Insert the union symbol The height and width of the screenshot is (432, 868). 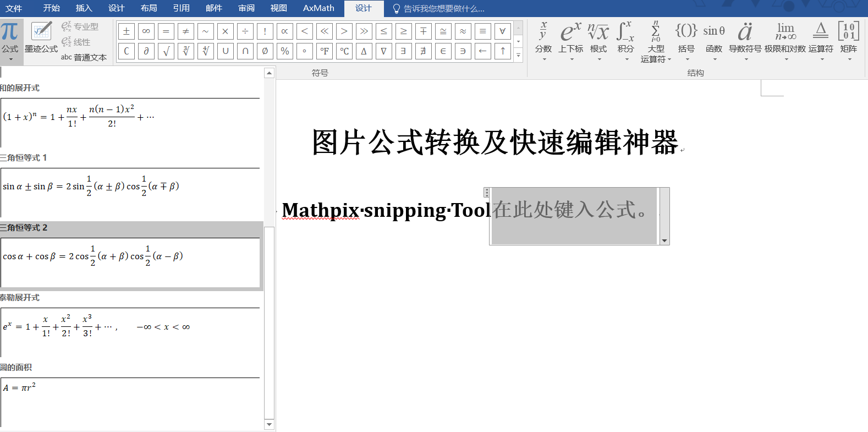(x=226, y=51)
